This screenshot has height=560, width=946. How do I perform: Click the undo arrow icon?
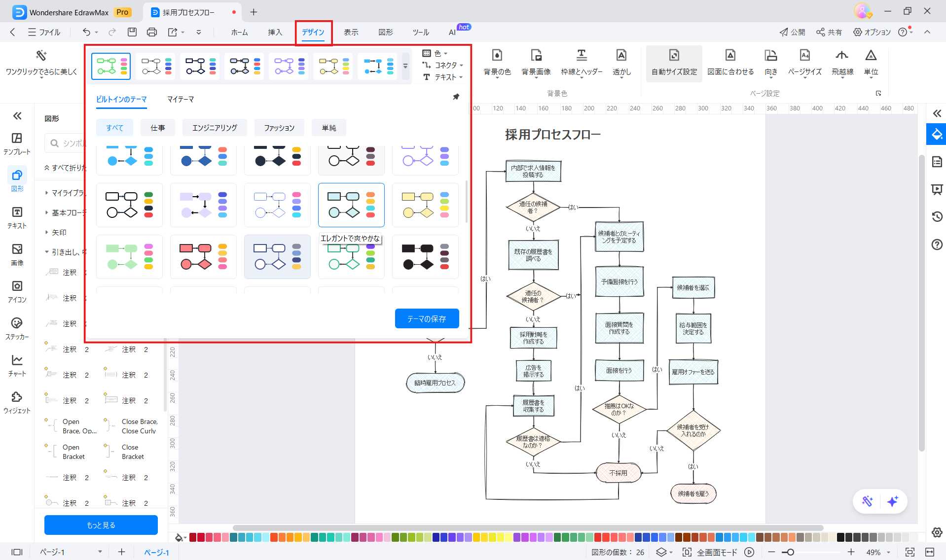coord(86,32)
